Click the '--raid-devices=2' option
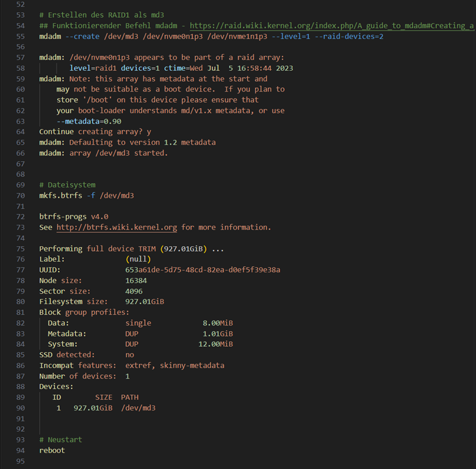Screen dimensions: 476x469 (349, 36)
